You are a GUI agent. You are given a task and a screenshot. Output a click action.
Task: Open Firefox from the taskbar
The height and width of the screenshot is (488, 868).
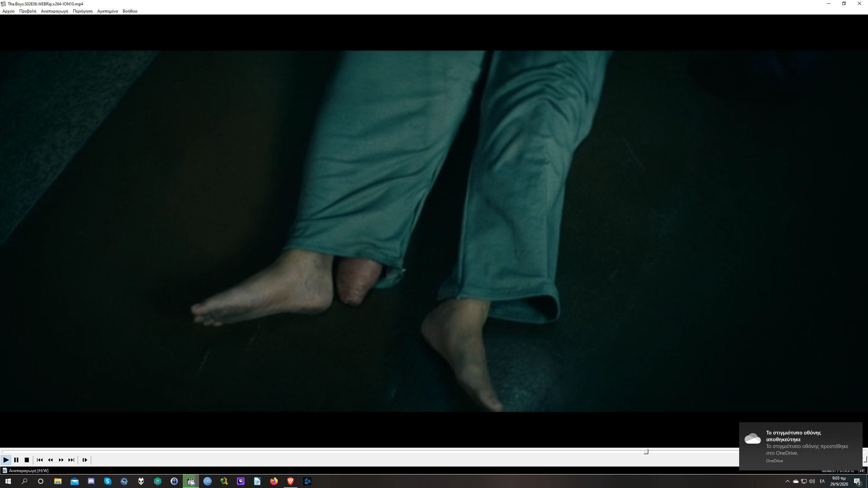274,481
